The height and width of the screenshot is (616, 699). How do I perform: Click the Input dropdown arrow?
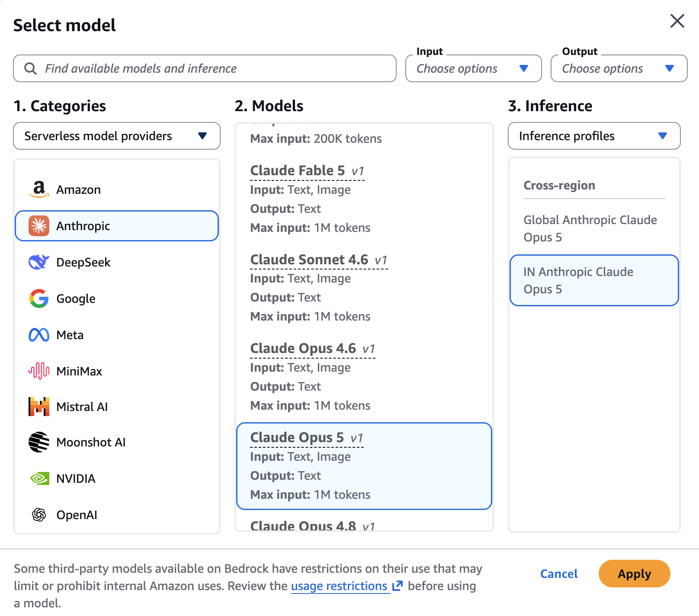pos(524,68)
